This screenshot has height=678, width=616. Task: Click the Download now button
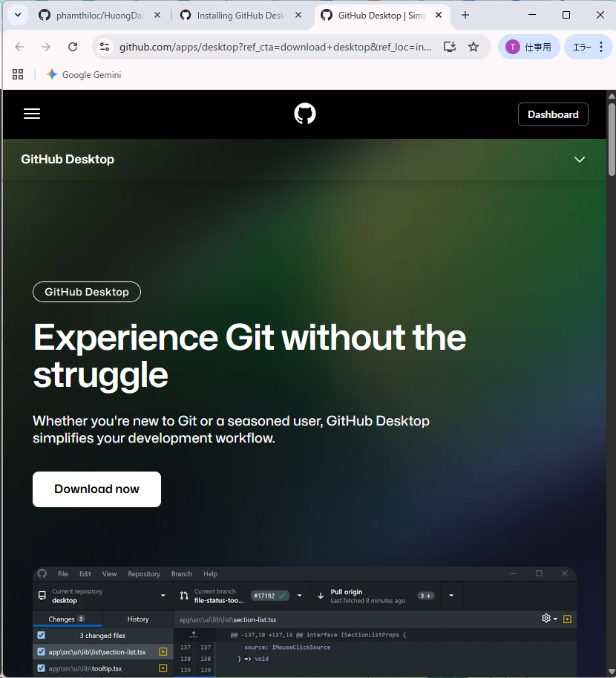(96, 489)
